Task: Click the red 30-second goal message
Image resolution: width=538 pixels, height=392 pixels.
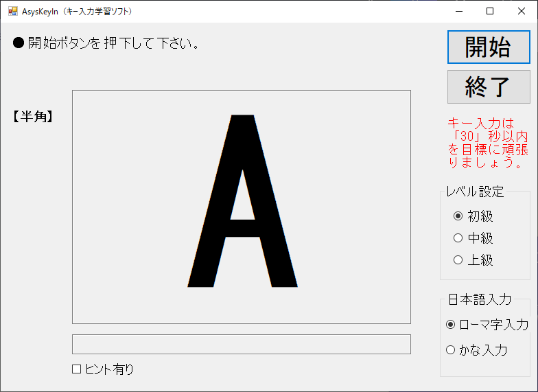Action: click(488, 143)
